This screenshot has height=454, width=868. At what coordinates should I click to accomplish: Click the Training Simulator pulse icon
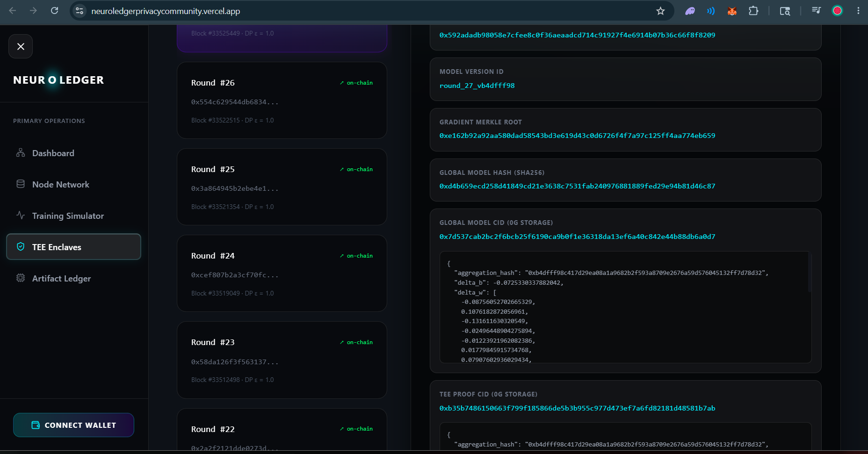(21, 216)
